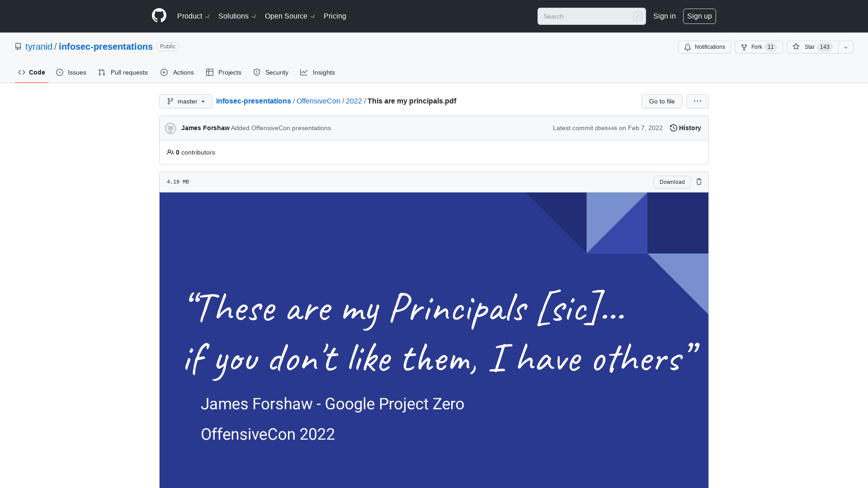Click the star count 143
This screenshot has height=488, width=868.
click(x=825, y=47)
